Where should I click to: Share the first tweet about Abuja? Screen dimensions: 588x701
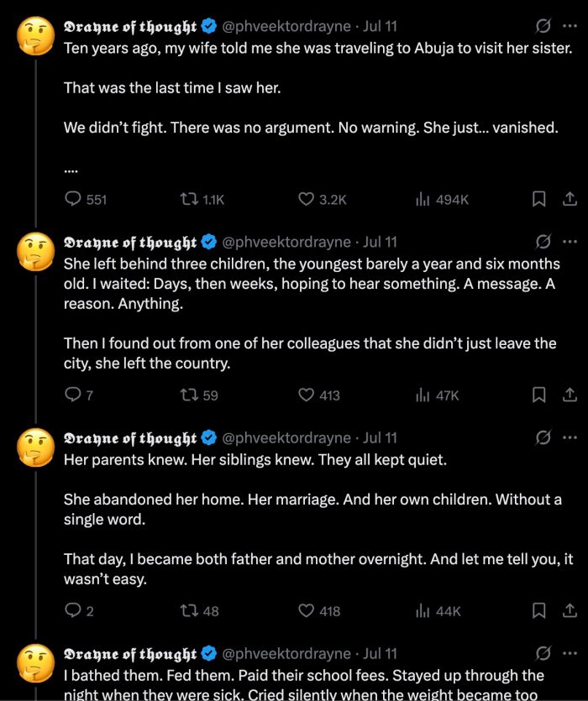click(x=569, y=199)
